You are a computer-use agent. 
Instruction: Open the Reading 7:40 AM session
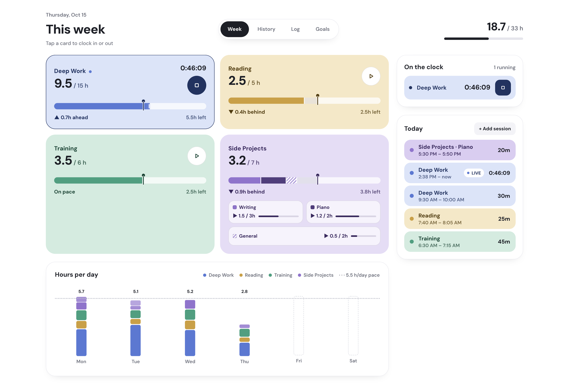tap(460, 219)
